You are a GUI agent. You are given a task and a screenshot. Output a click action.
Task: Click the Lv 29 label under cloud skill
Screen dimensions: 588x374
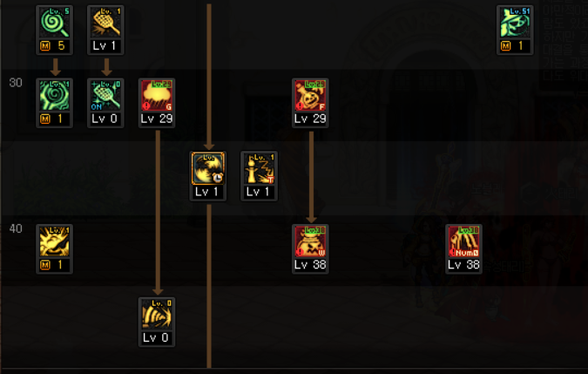click(x=157, y=119)
